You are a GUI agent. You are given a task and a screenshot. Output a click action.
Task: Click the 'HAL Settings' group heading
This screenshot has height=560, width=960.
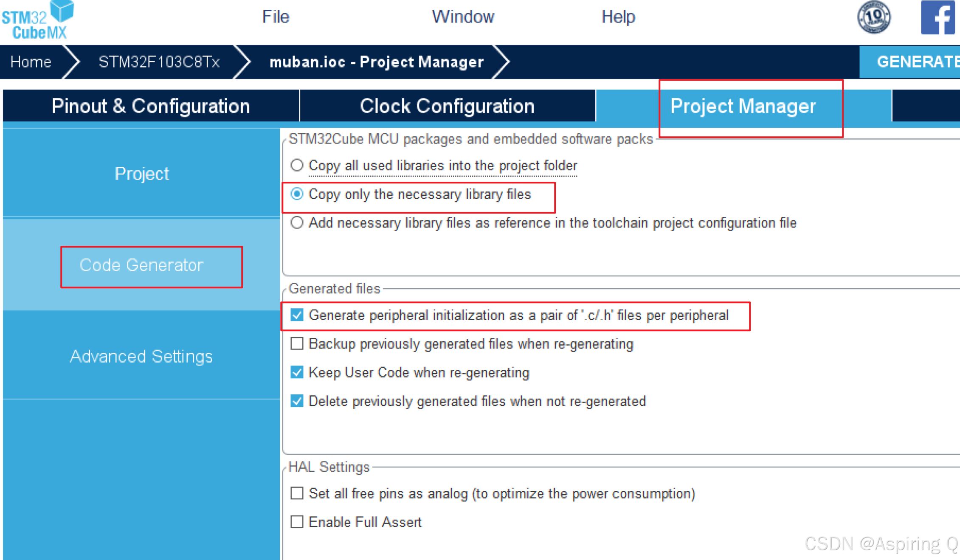(x=329, y=467)
